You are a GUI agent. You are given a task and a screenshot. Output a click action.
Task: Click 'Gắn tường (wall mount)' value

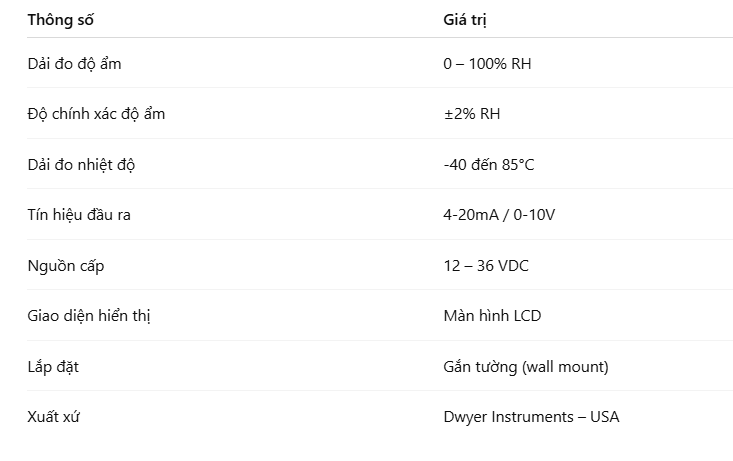point(526,367)
